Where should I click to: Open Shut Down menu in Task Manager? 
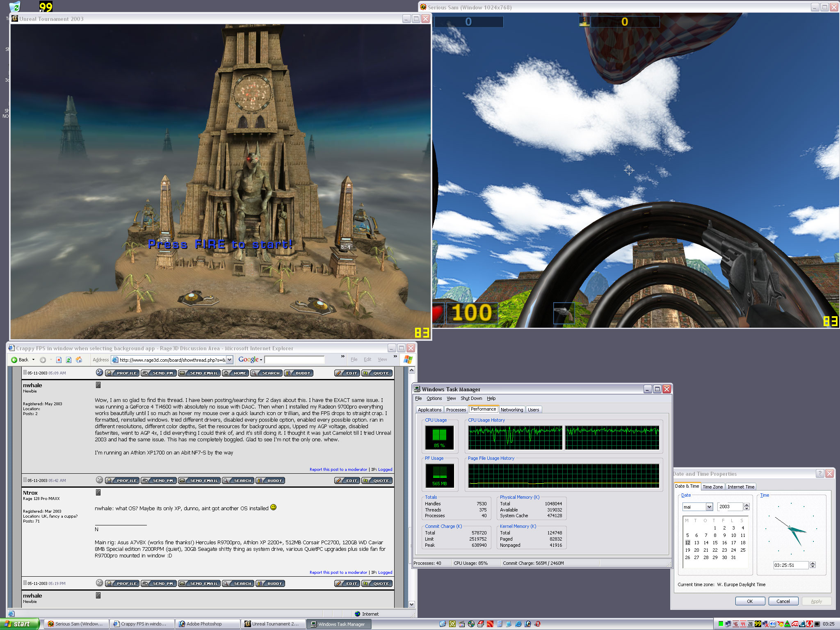pyautogui.click(x=471, y=398)
